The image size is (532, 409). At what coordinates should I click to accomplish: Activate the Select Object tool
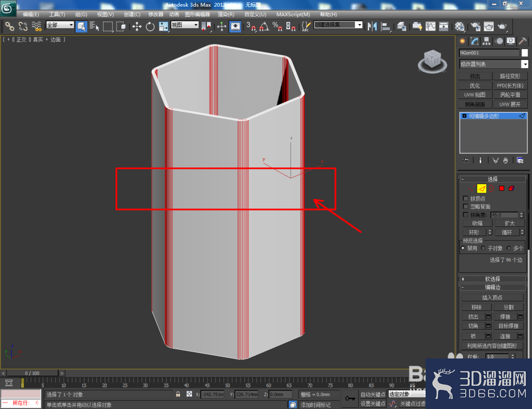point(81,26)
